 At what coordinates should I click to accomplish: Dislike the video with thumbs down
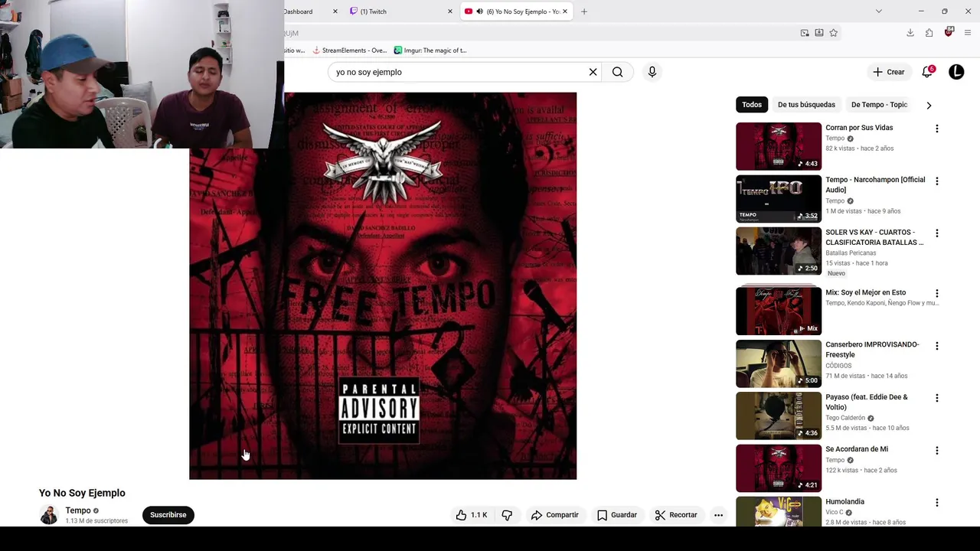pyautogui.click(x=507, y=515)
